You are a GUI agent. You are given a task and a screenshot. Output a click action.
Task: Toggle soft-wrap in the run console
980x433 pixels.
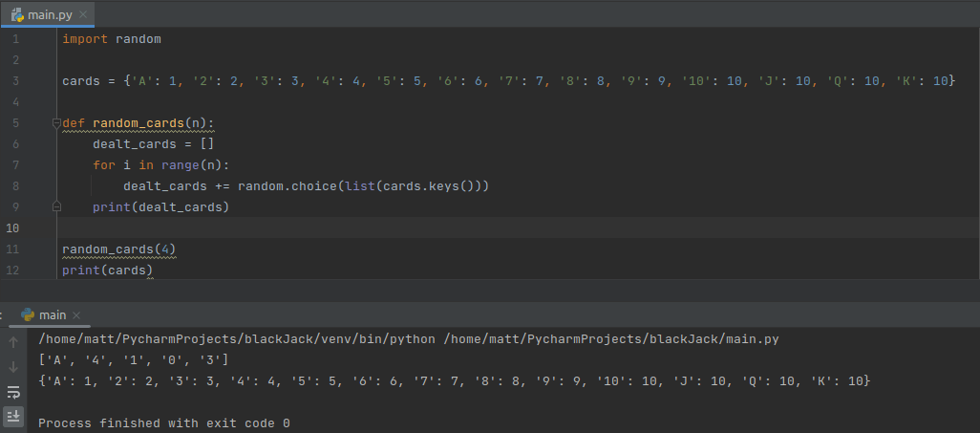pyautogui.click(x=13, y=392)
